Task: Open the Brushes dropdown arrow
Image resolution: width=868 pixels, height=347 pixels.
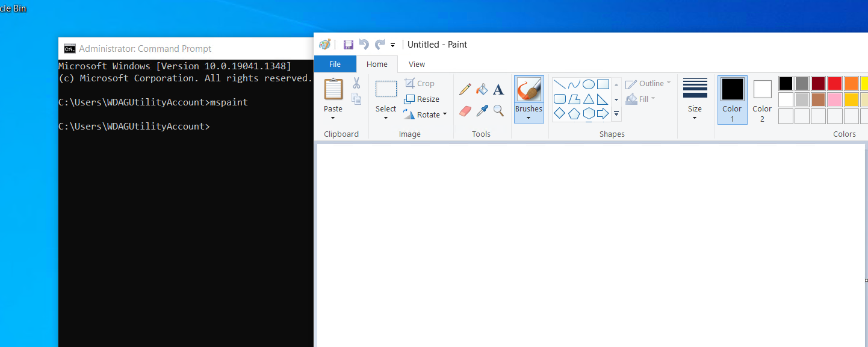Action: (x=529, y=118)
